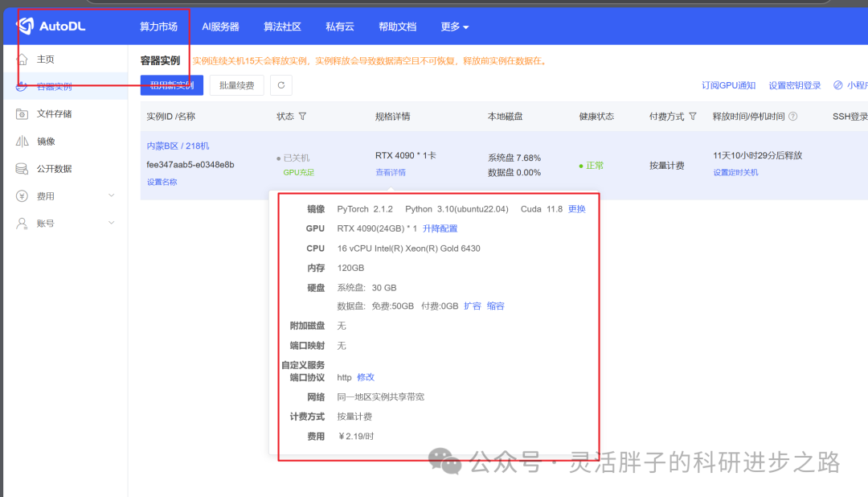868x497 pixels.
Task: Click 设置名称 under the instance ID
Action: click(x=162, y=183)
